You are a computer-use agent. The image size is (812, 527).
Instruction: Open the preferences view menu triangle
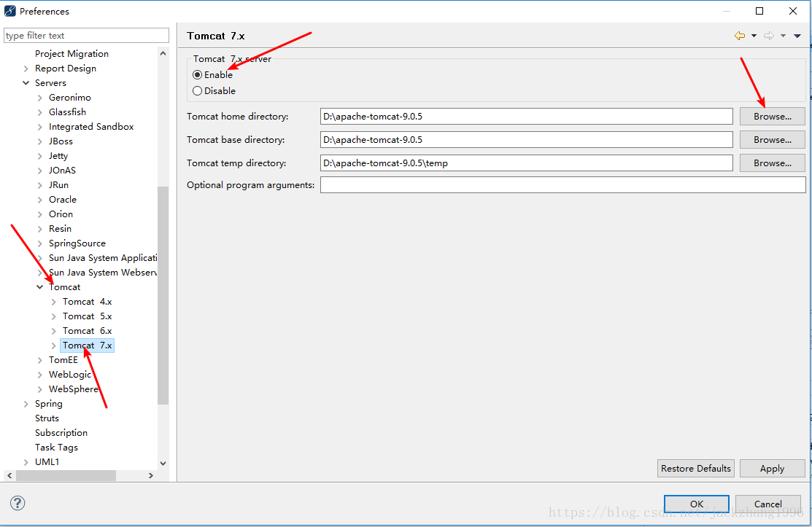(797, 36)
